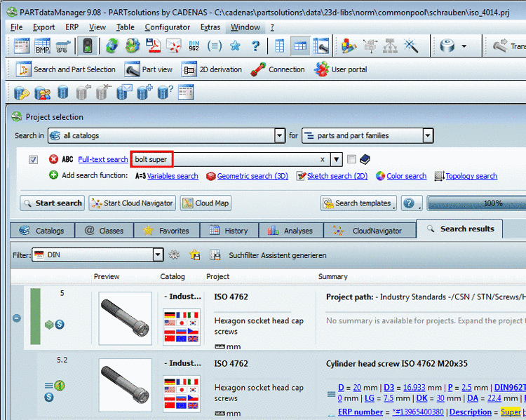Expand the search text history dropdown arrow
This screenshot has height=420, width=526.
336,159
